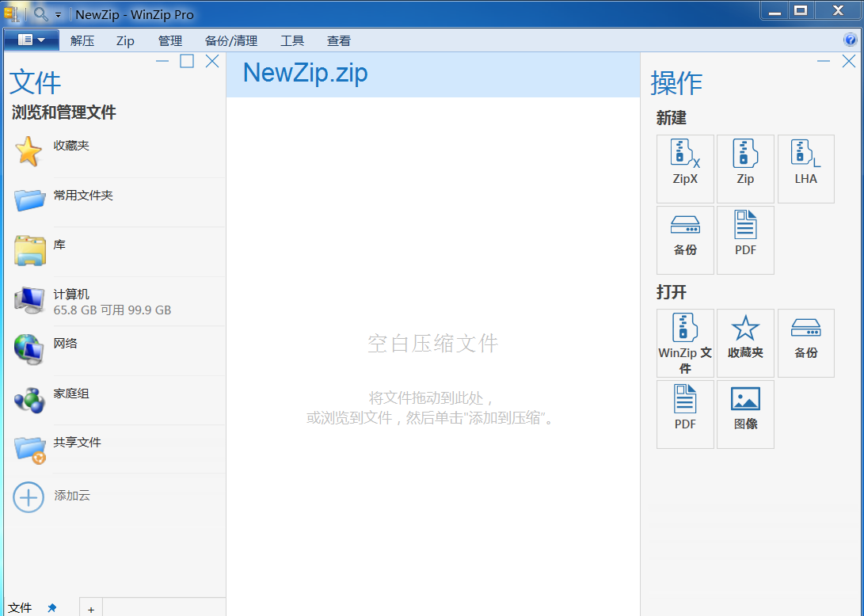Image resolution: width=864 pixels, height=616 pixels.
Task: Switch to the 管理 tab
Action: coord(169,40)
